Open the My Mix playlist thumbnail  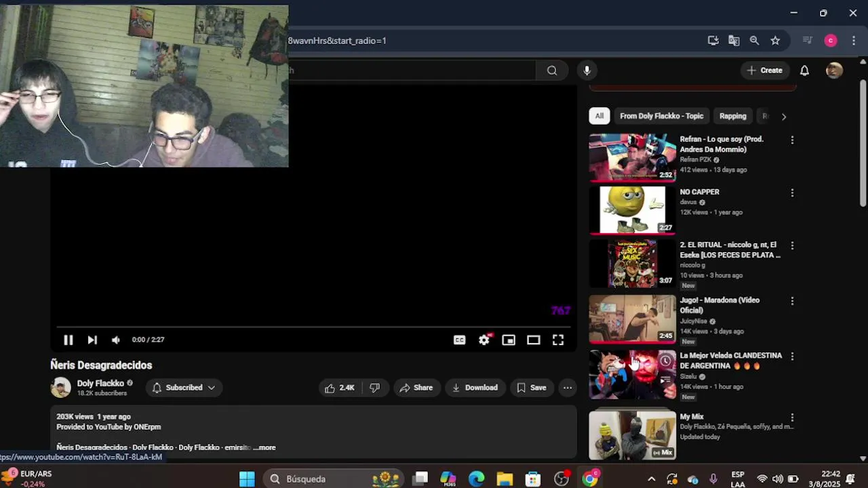click(633, 435)
